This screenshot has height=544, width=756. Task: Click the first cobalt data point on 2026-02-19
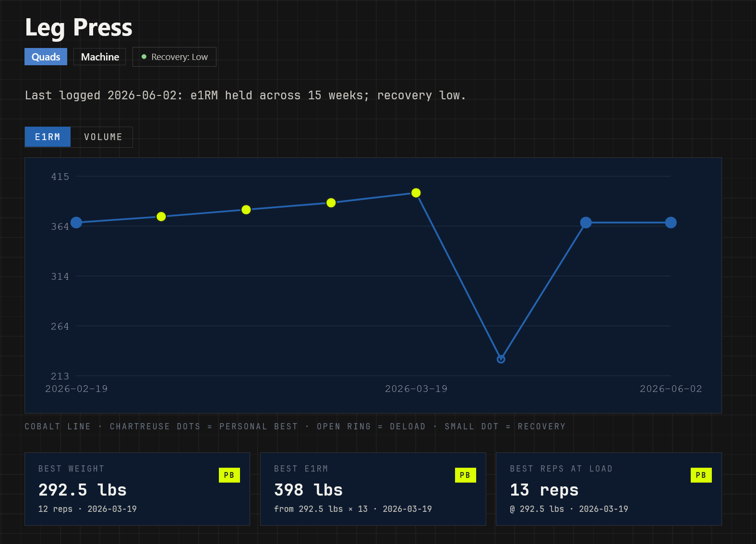click(x=76, y=223)
